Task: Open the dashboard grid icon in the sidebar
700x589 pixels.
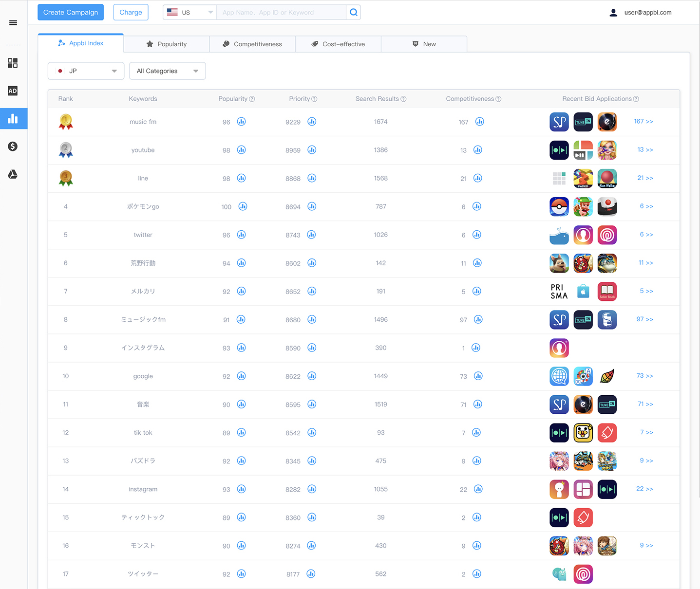Action: point(13,63)
